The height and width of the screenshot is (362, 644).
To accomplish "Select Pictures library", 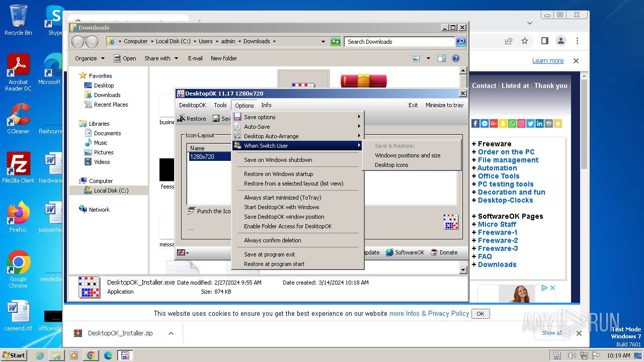I will click(104, 152).
